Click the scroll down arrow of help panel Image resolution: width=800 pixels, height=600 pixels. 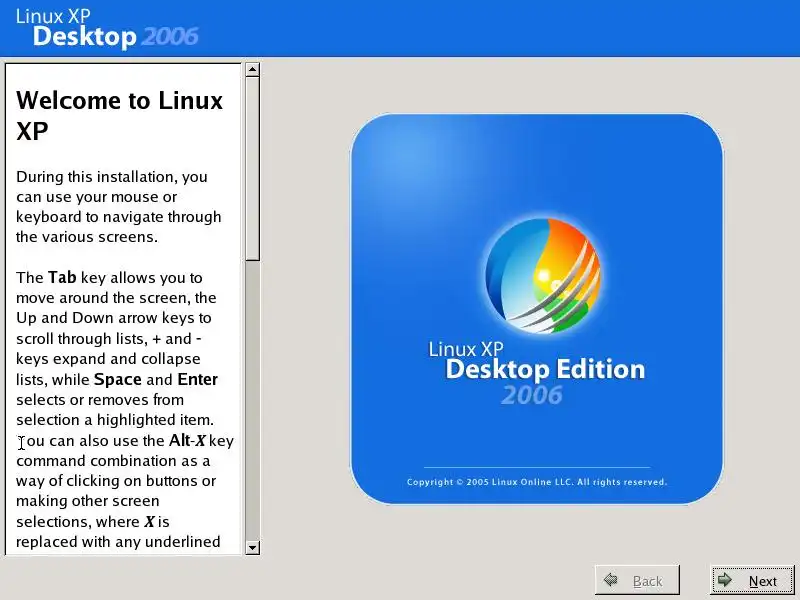252,547
